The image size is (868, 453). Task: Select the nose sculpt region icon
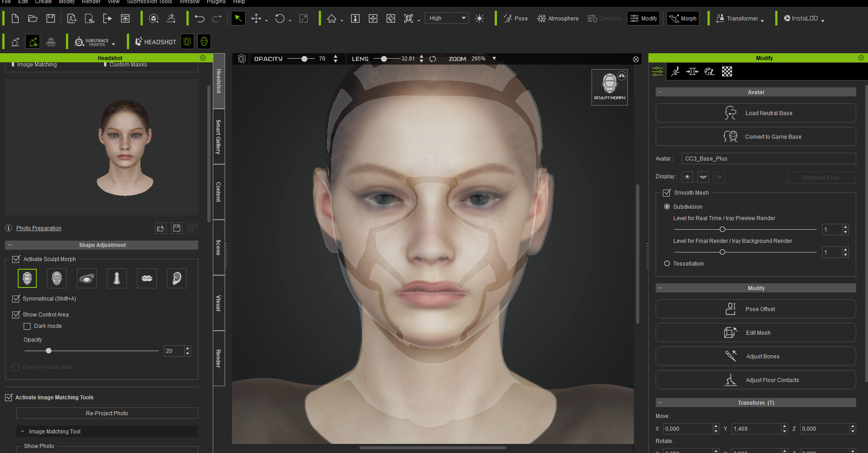click(117, 278)
